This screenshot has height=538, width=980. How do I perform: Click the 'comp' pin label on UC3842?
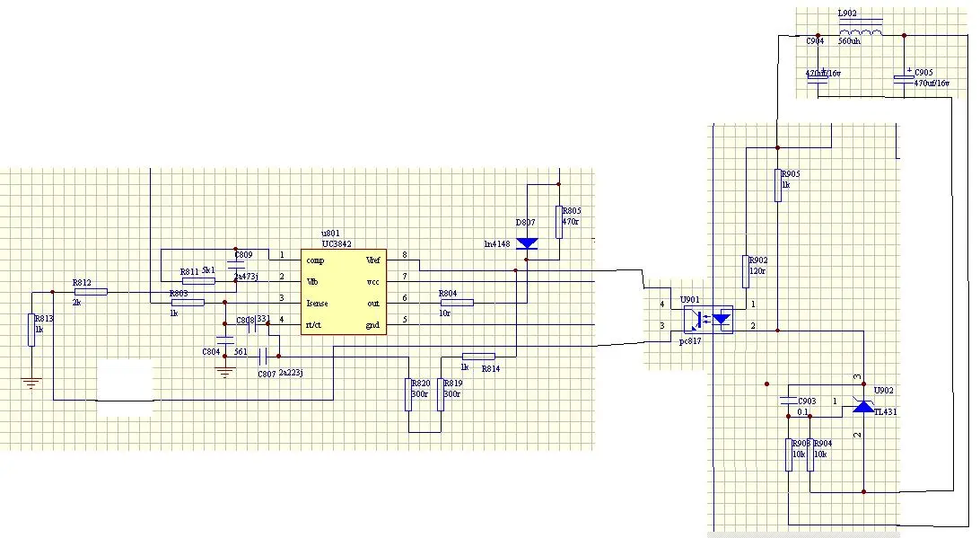click(x=315, y=260)
